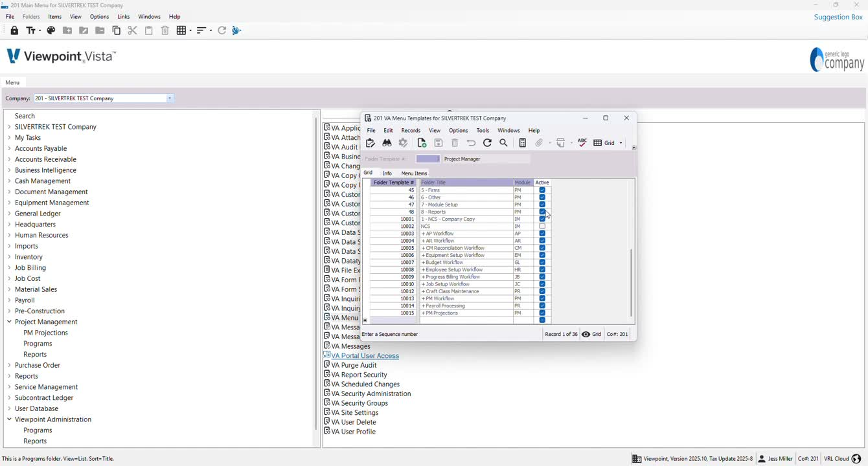The image size is (868, 466).
Task: Uncheck Active for + Job Setup Workflow row
Action: pos(542,284)
